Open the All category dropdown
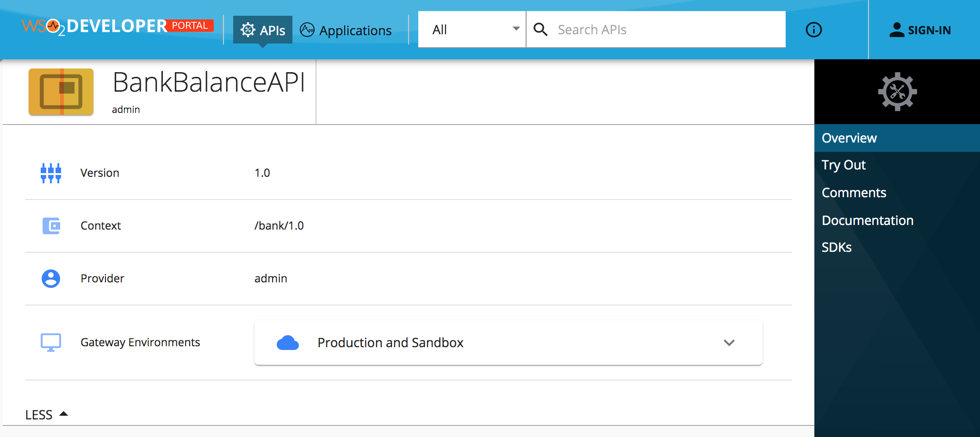The height and width of the screenshot is (437, 980). coord(471,29)
